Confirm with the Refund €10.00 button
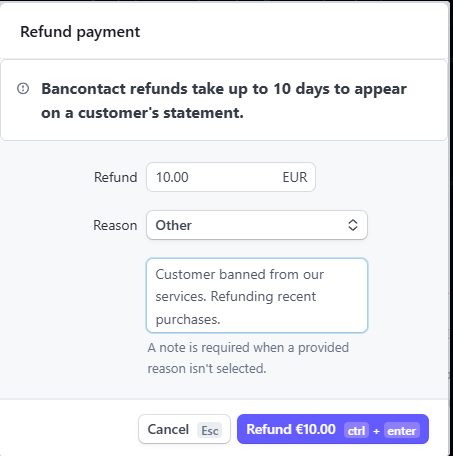 [x=333, y=429]
